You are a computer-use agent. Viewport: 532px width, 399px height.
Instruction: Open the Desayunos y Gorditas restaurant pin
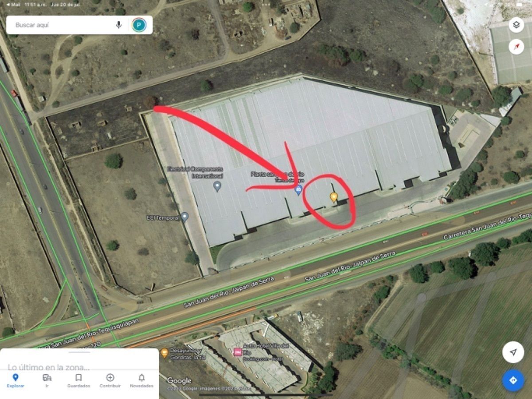[164, 353]
